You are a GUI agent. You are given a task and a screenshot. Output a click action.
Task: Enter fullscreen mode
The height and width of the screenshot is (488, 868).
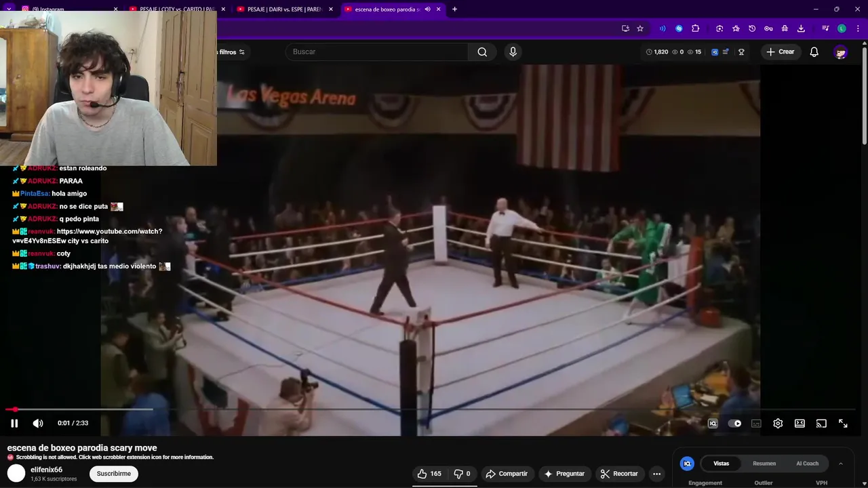843,424
